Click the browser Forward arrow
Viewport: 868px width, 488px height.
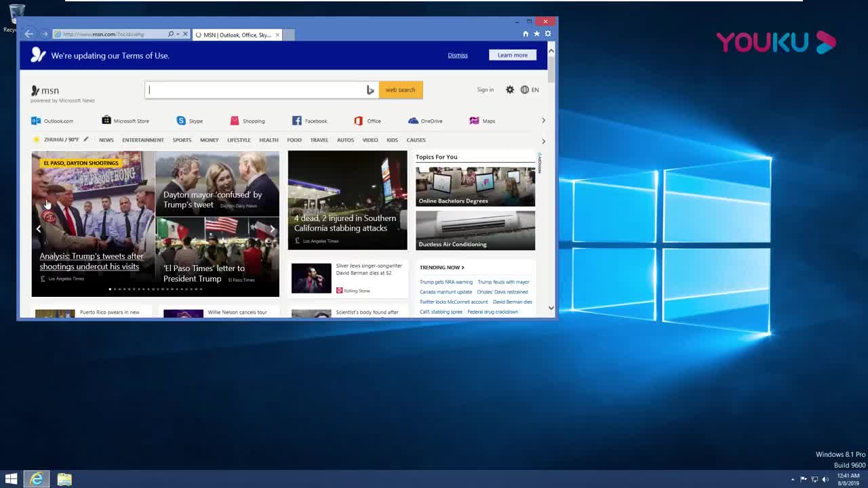45,34
